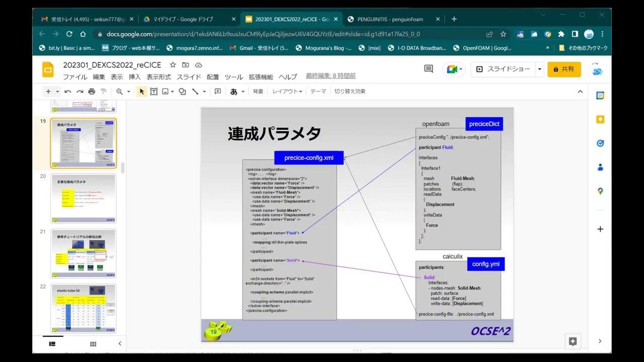Open input tools あ dropdown arrow
The height and width of the screenshot is (362, 644).
tap(243, 92)
